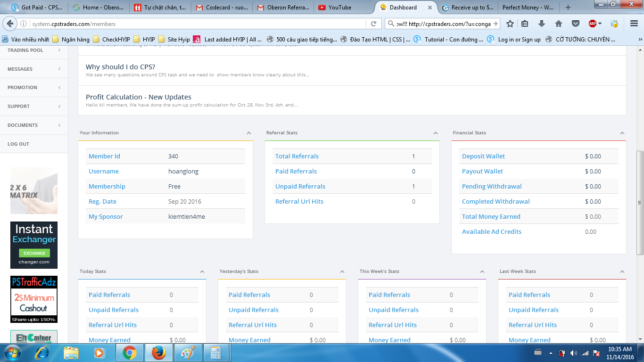
Task: Switch to the YouTube browser tab
Action: 339,8
